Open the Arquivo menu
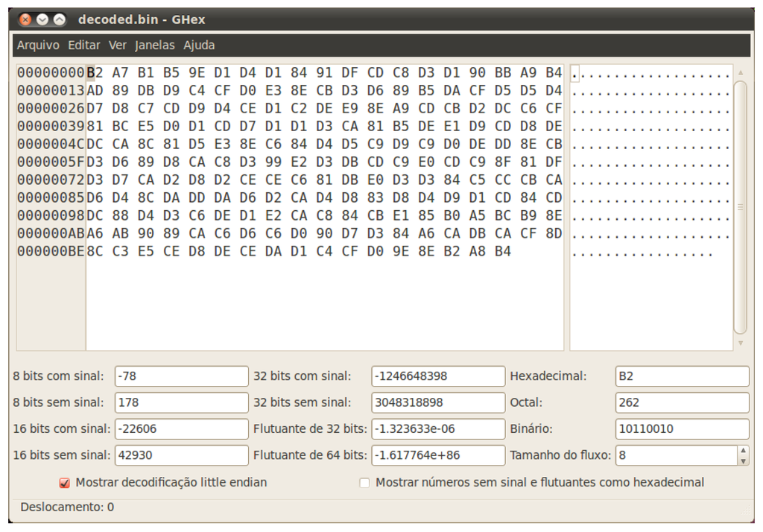Screen dimensions: 763x532 [x=38, y=45]
